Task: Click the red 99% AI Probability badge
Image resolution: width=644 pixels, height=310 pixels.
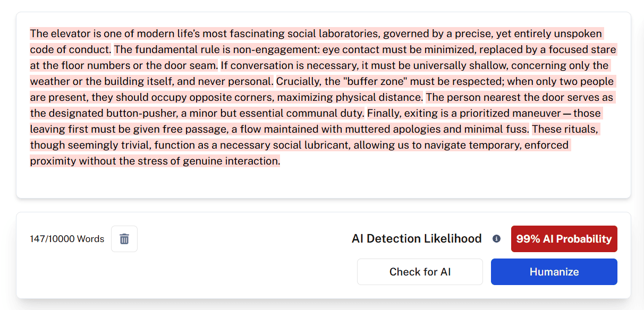Action: tap(564, 239)
